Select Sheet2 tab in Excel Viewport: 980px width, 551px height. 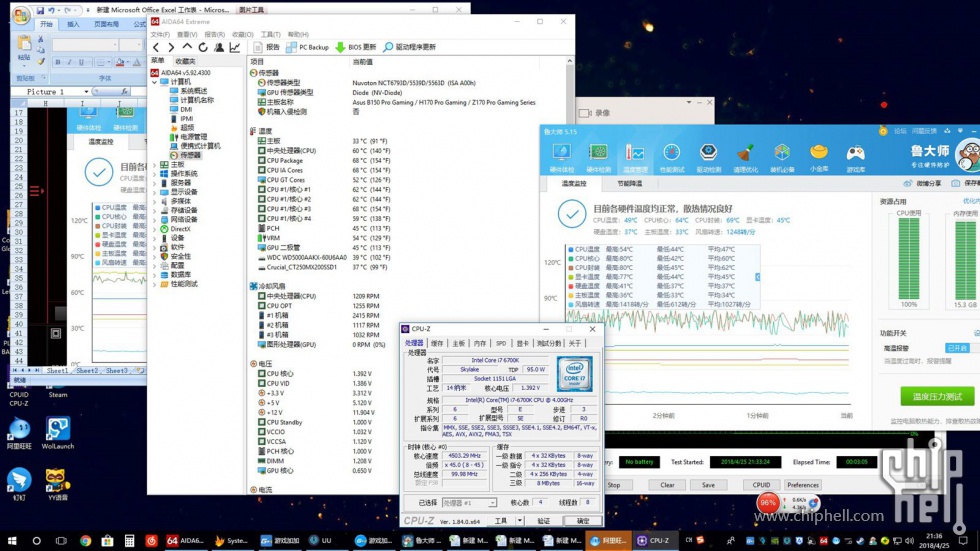[x=87, y=370]
